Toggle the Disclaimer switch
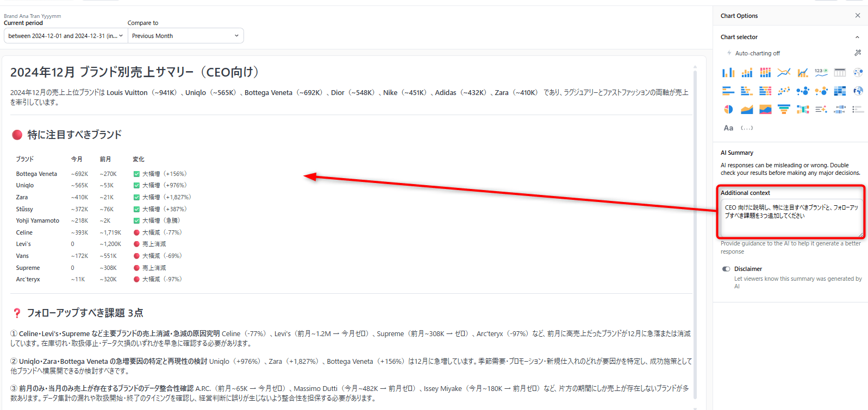Image resolution: width=868 pixels, height=410 pixels. [726, 269]
